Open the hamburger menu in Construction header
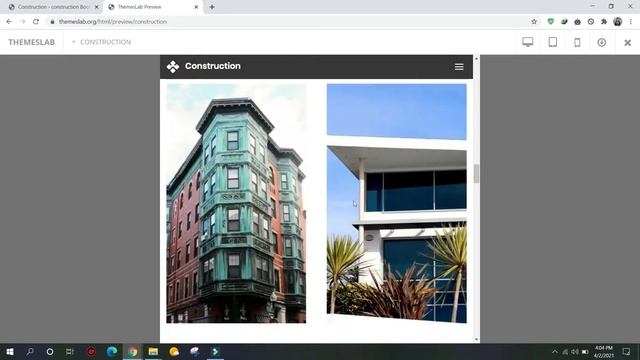640x360 pixels. pos(459,67)
